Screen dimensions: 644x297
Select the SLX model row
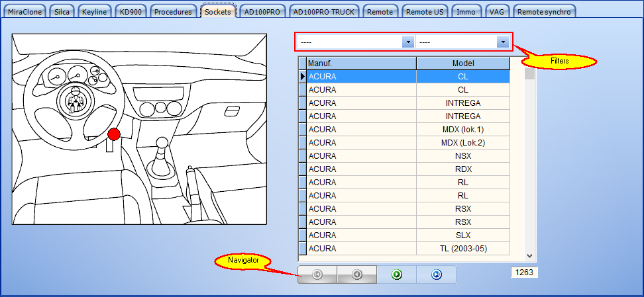coord(408,235)
